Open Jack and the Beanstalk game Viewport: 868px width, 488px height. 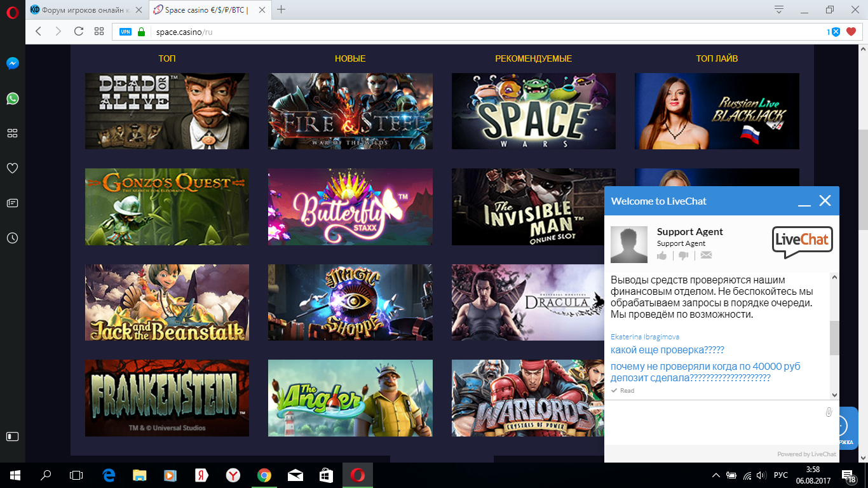tap(167, 302)
